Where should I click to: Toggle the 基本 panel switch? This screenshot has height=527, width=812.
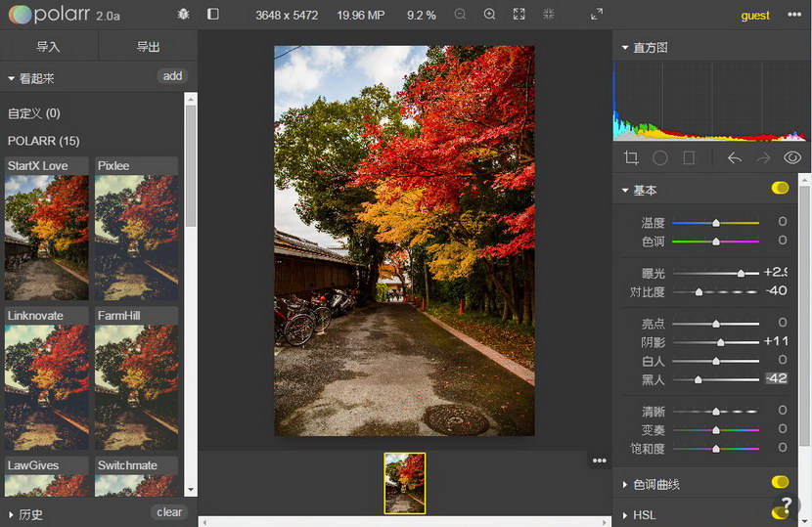pos(780,188)
